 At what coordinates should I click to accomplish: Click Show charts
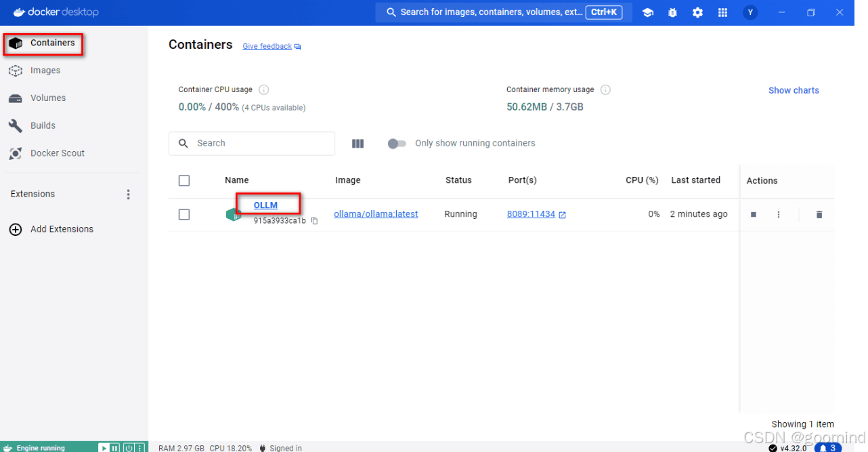pos(794,90)
